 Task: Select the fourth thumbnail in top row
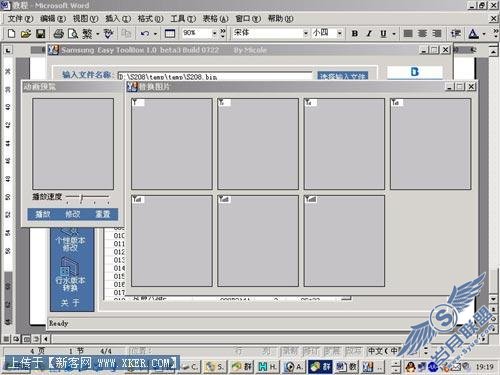pyautogui.click(x=431, y=144)
